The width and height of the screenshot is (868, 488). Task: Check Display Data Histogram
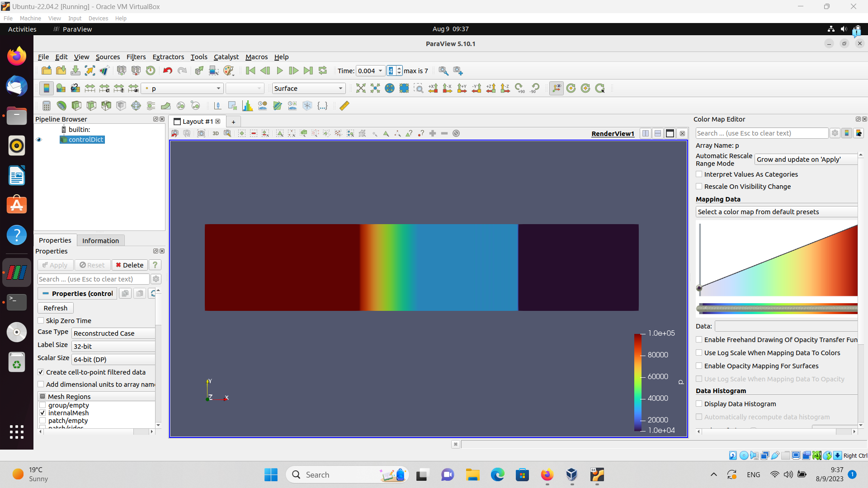[x=699, y=404]
